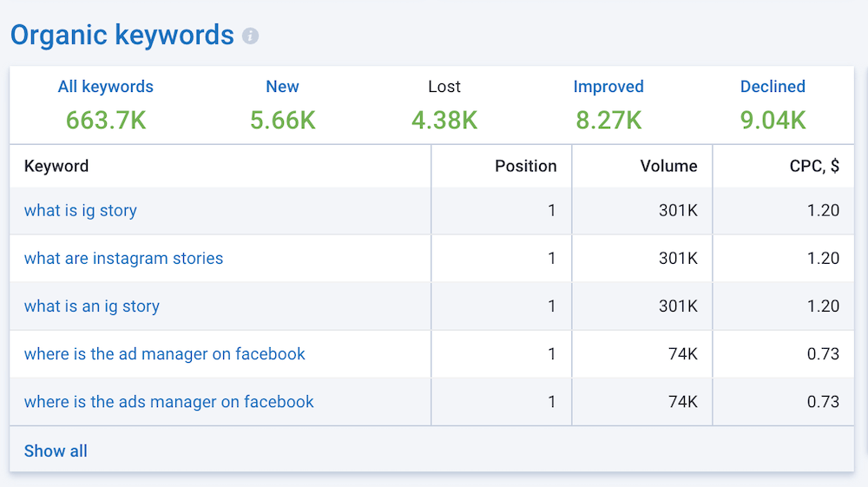Open the Declined keywords tab
This screenshot has height=487, width=868.
tap(773, 87)
